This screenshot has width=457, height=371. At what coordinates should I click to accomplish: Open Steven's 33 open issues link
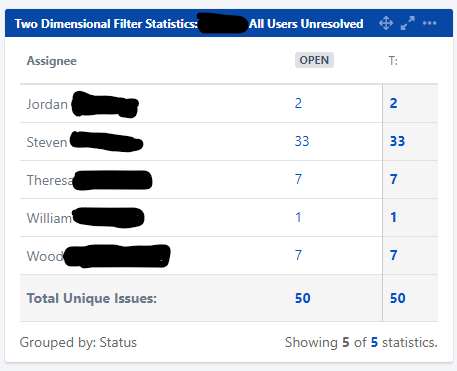302,141
